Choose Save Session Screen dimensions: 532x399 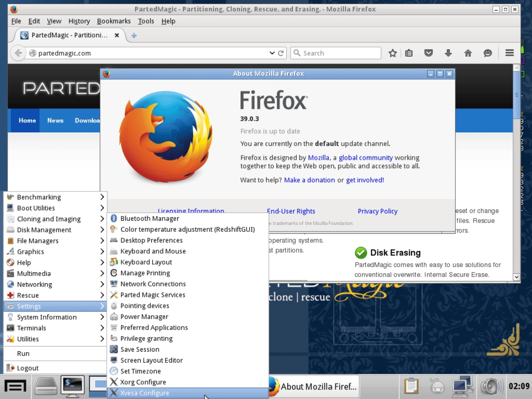click(188, 349)
